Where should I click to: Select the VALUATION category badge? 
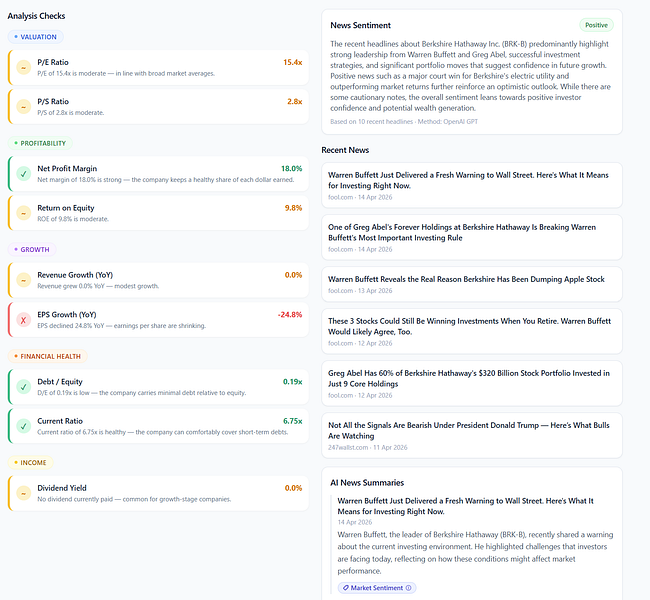(x=36, y=37)
